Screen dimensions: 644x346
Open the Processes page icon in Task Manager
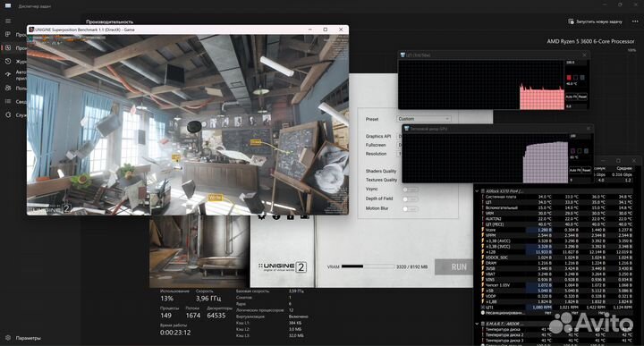[8, 35]
